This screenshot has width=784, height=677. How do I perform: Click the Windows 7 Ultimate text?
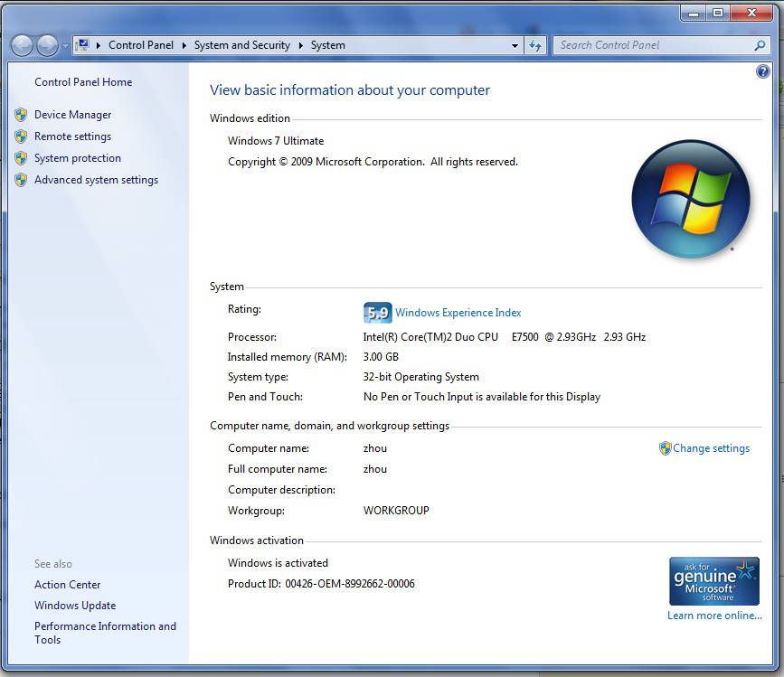point(276,141)
